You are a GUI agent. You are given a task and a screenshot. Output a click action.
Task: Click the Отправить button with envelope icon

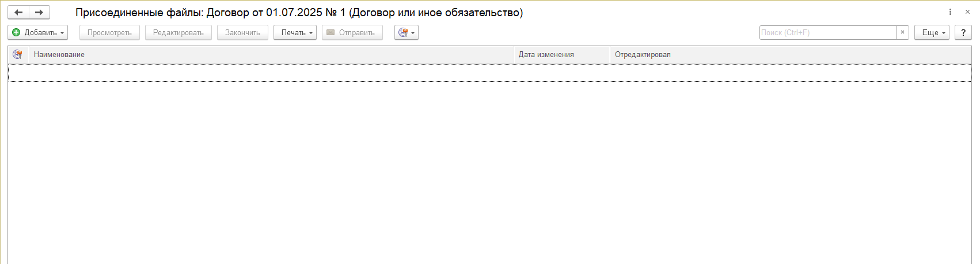coord(352,33)
